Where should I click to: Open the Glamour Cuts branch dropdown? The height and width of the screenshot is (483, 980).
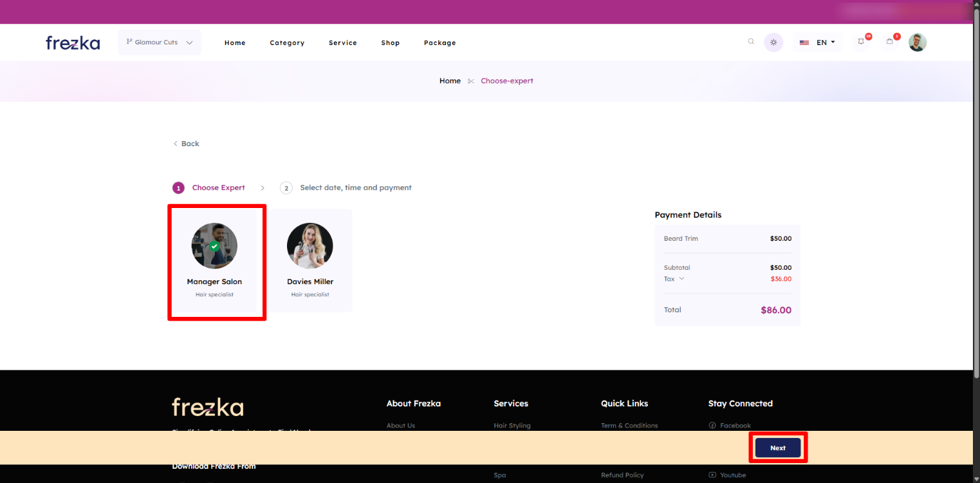[160, 43]
